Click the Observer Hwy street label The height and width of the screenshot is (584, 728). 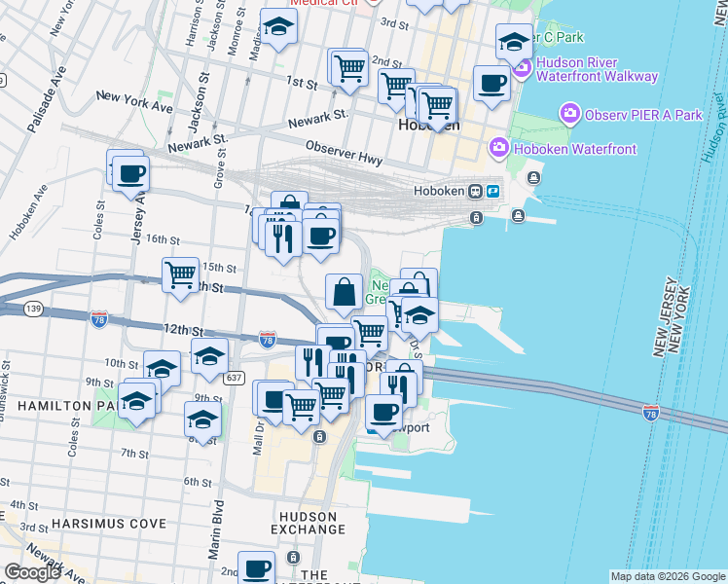pyautogui.click(x=344, y=153)
